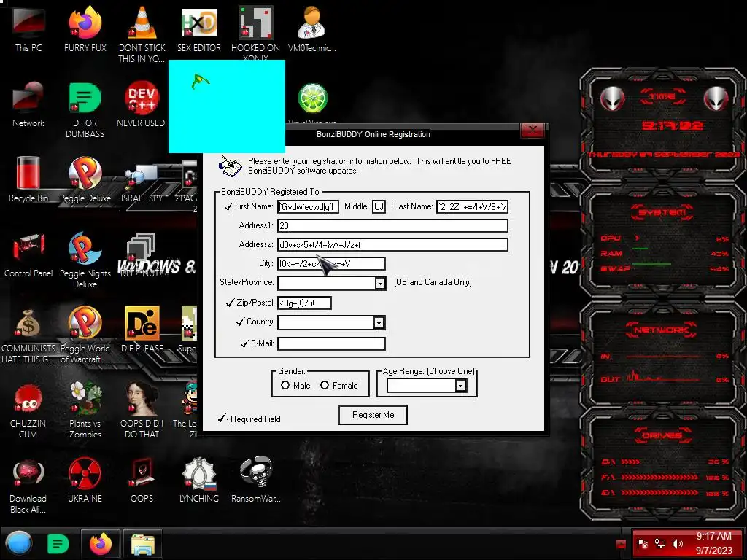The image size is (747, 560).
Task: Open D FOR DUMBASS shortcut
Action: 85,111
